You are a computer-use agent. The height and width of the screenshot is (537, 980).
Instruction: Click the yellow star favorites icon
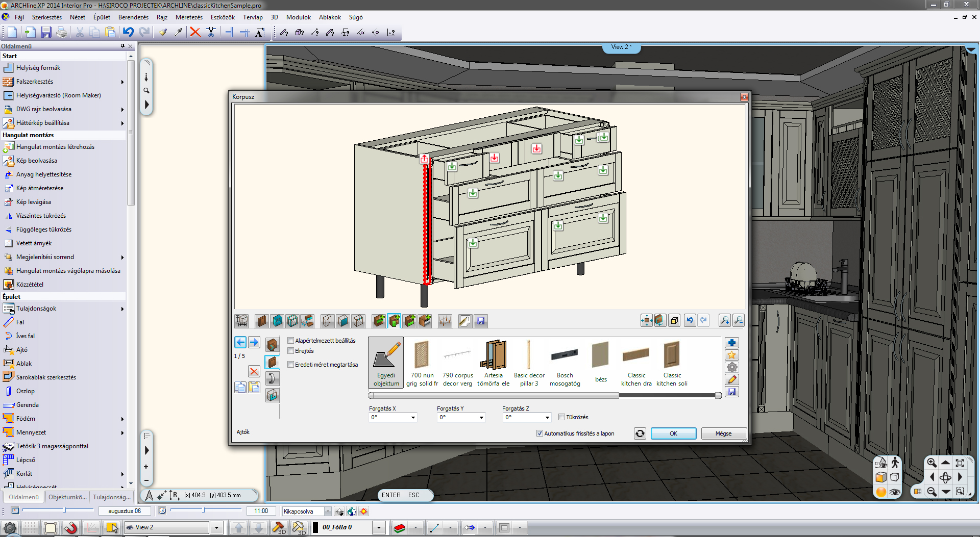click(732, 355)
